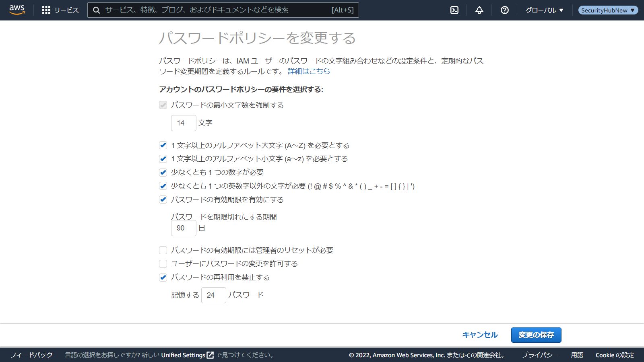Viewport: 644px width, 362px height.
Task: Click the AWS logo home icon
Action: (x=17, y=10)
